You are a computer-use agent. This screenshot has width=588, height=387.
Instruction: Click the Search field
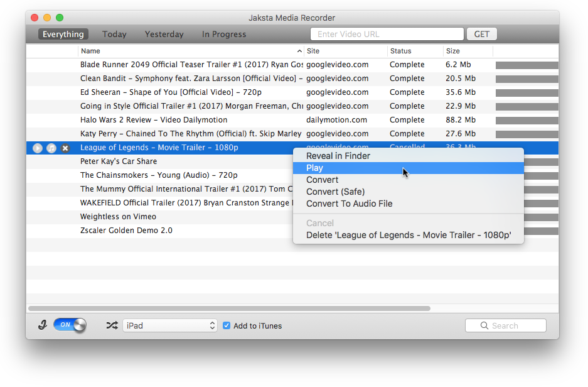tap(506, 325)
